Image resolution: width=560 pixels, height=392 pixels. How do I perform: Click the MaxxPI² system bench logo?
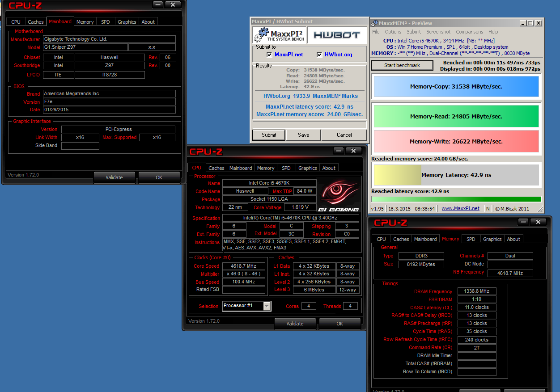(279, 35)
